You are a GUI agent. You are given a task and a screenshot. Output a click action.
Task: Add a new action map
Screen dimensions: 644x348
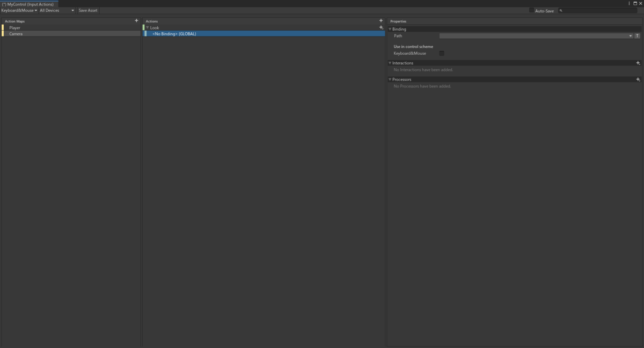pyautogui.click(x=136, y=21)
